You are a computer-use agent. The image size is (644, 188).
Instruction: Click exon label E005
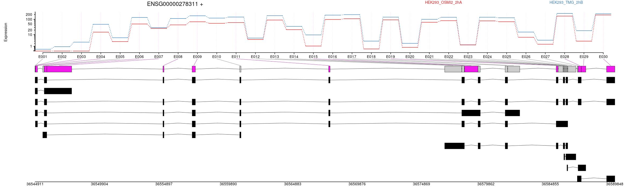point(120,57)
